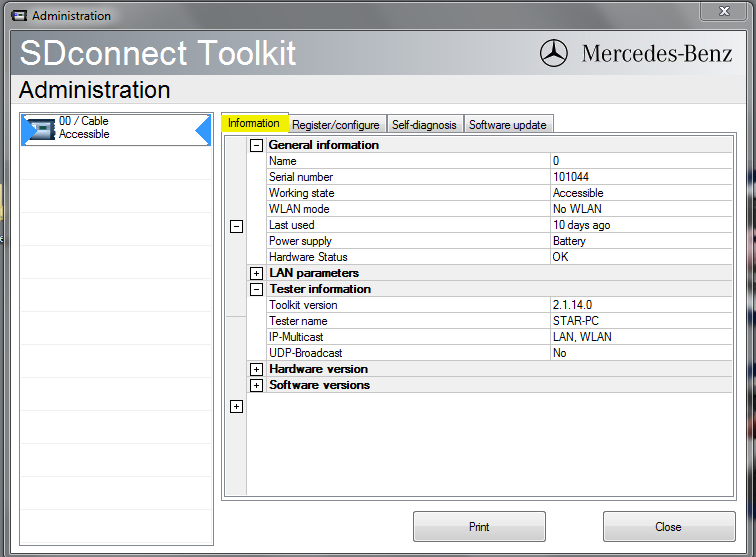
Task: Click the 'Tester name' label
Action: 298,321
